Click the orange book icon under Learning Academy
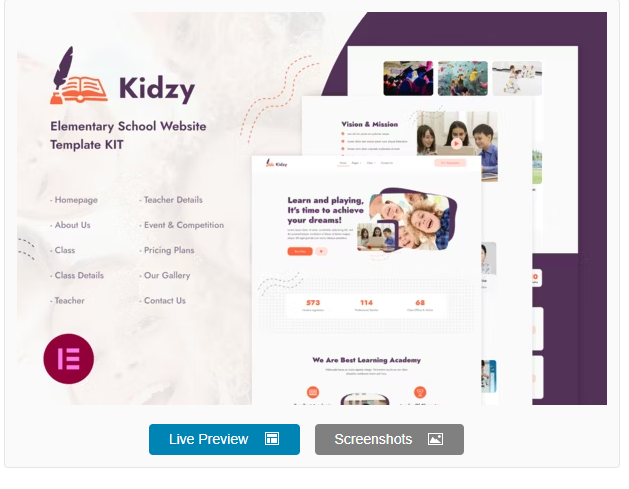 tap(312, 392)
